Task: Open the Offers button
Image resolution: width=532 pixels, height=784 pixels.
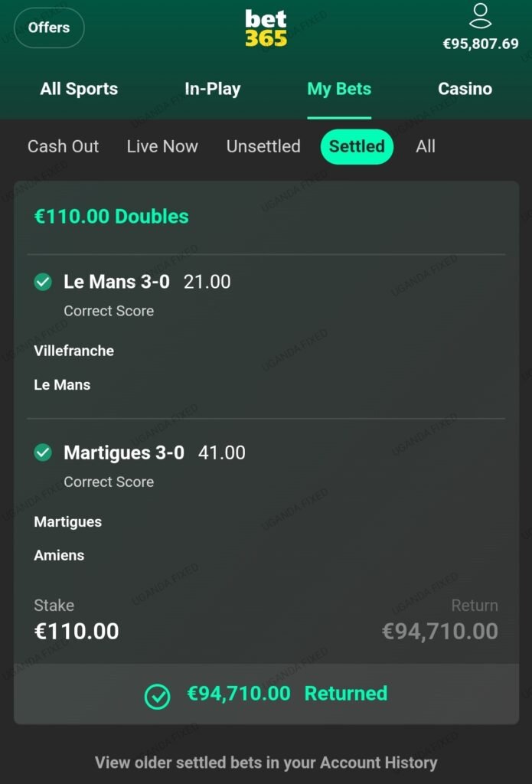Action: (49, 28)
